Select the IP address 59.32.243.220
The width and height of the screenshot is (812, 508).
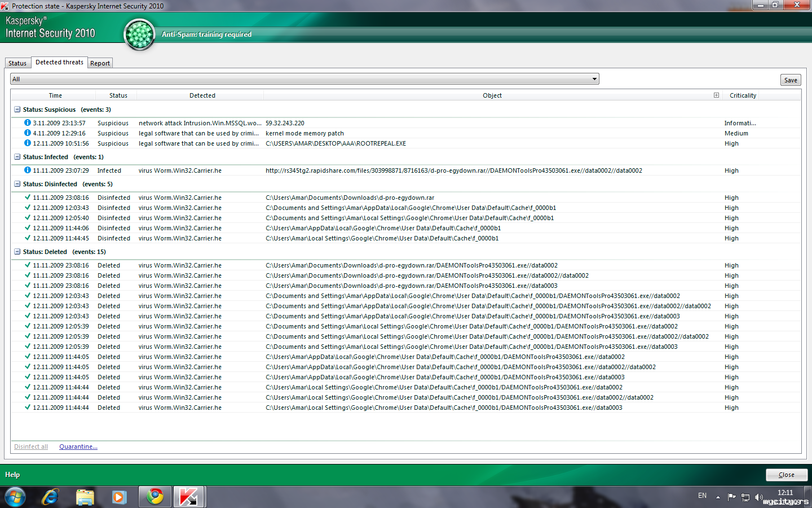coord(285,123)
